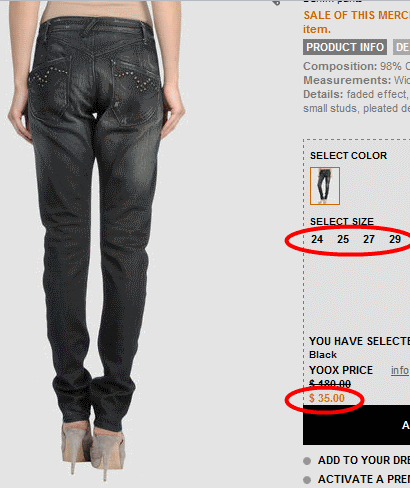Viewport: 410px width, 488px height.
Task: Click the Composition detail line
Action: [356, 66]
